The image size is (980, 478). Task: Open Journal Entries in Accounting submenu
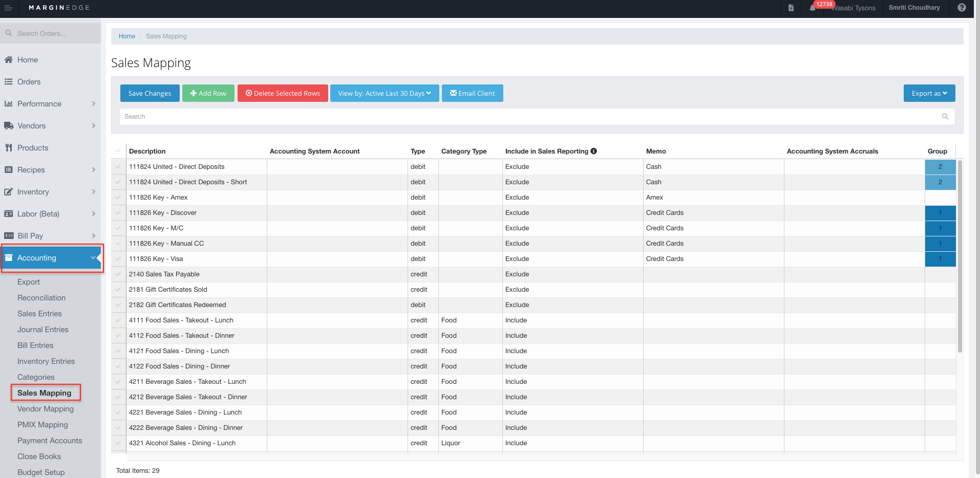[43, 330]
